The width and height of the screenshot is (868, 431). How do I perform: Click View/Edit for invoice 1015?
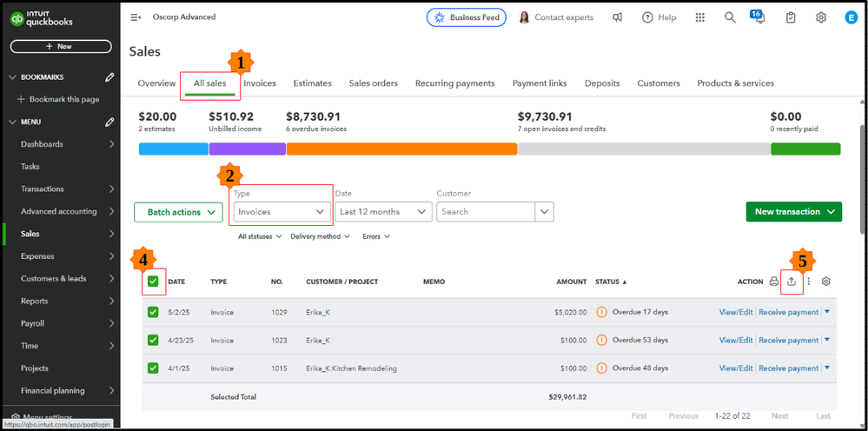[x=736, y=368]
